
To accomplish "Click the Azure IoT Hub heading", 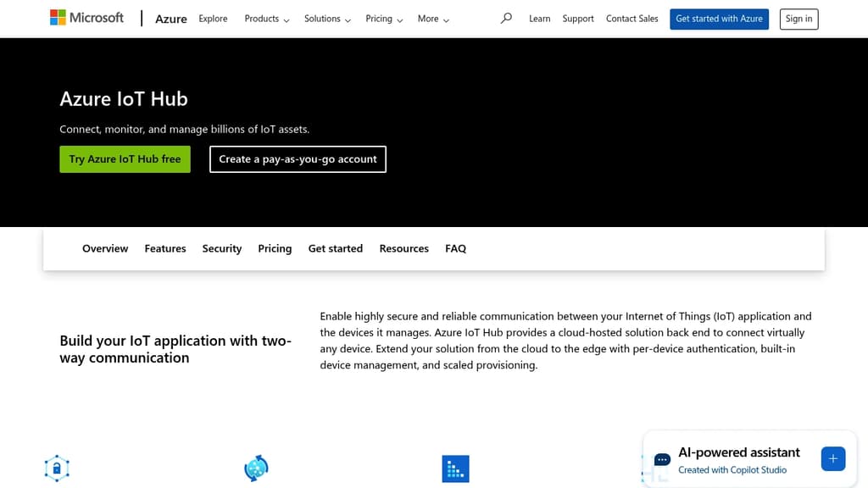I will 124,99.
